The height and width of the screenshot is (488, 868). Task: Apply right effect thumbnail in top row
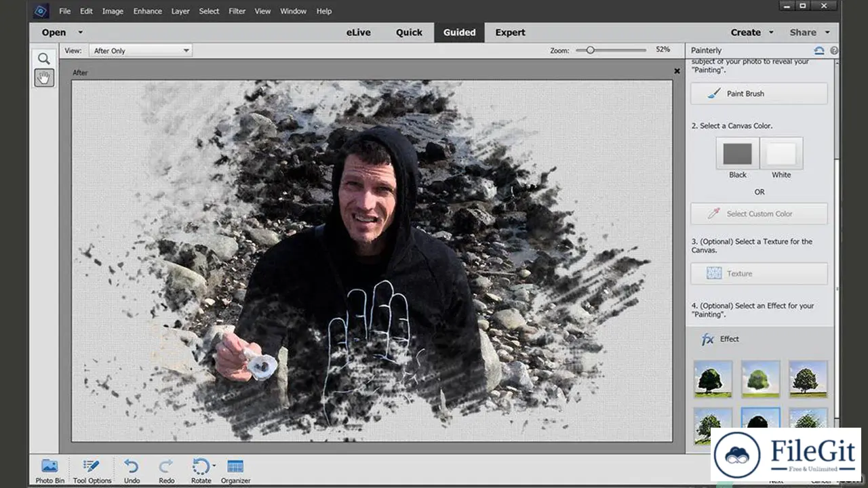click(x=808, y=379)
